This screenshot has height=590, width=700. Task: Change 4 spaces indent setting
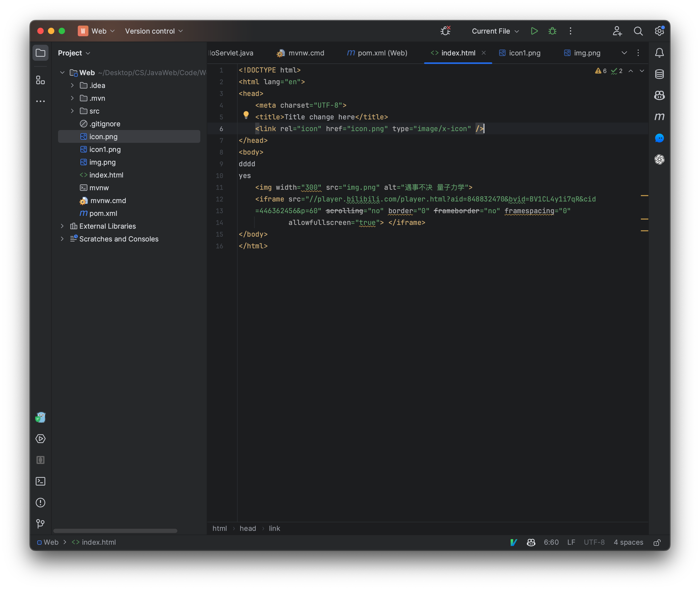(x=628, y=543)
